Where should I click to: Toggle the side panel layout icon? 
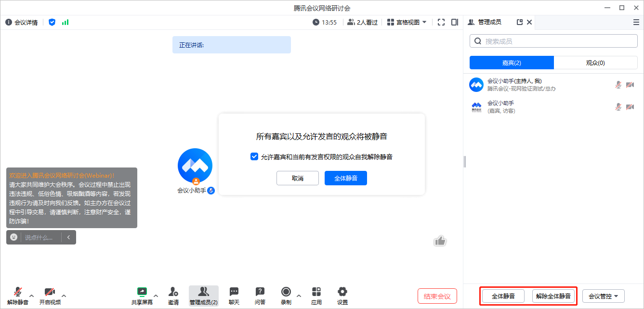[x=455, y=22]
